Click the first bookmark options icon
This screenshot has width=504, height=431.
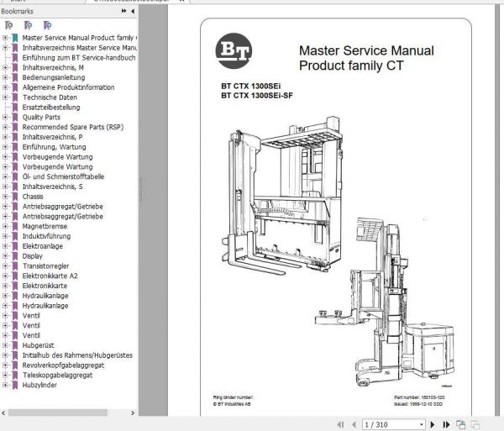8,25
